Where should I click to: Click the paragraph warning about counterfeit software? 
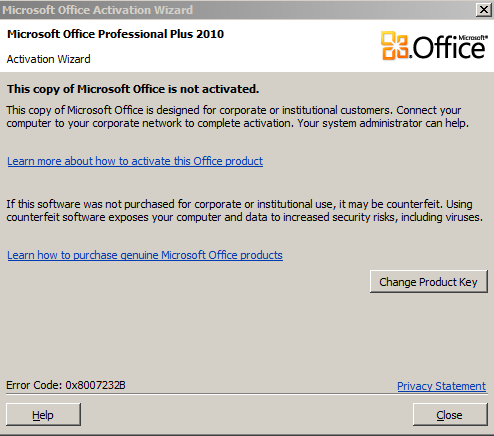[244, 211]
